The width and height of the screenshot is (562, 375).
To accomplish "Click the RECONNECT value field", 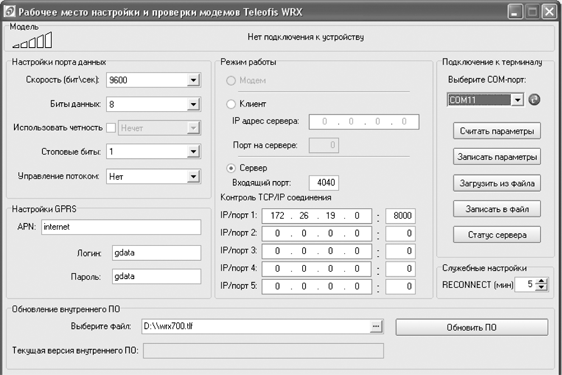I will 525,284.
